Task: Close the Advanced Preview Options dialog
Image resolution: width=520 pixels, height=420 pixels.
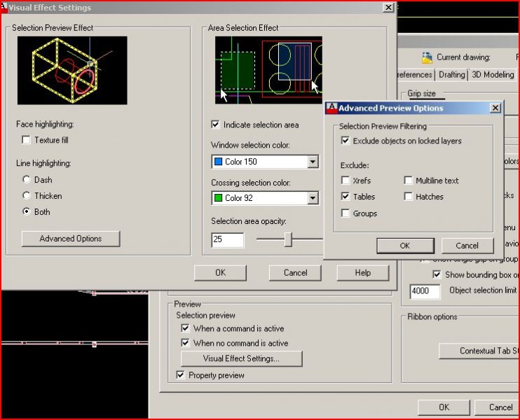Action: coord(495,108)
